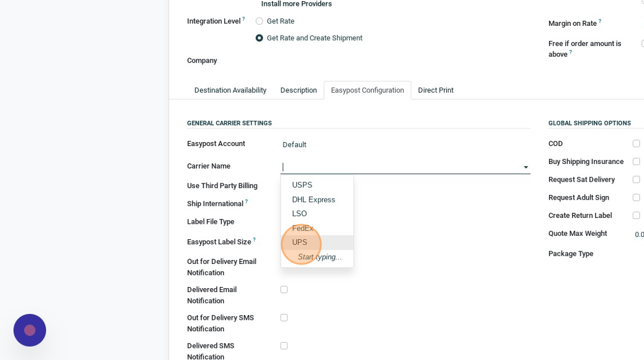Viewport: 644px width, 360px height.
Task: Collapse the Carrier Name dropdown arrow
Action: click(x=526, y=167)
